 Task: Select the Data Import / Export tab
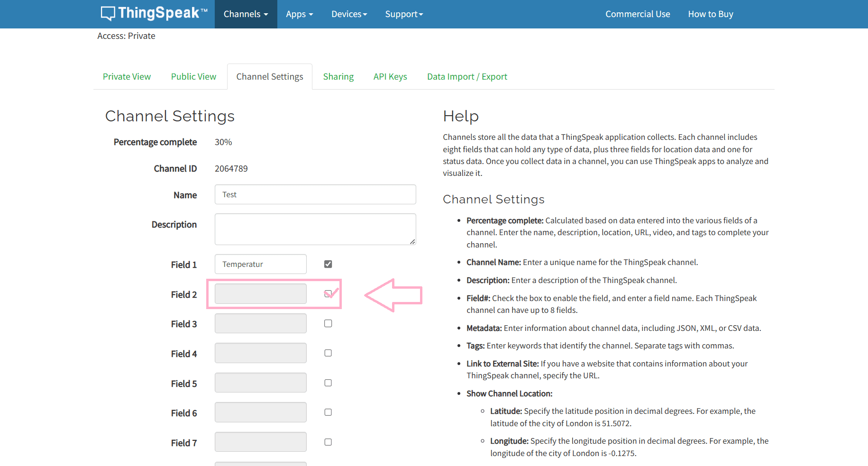466,77
